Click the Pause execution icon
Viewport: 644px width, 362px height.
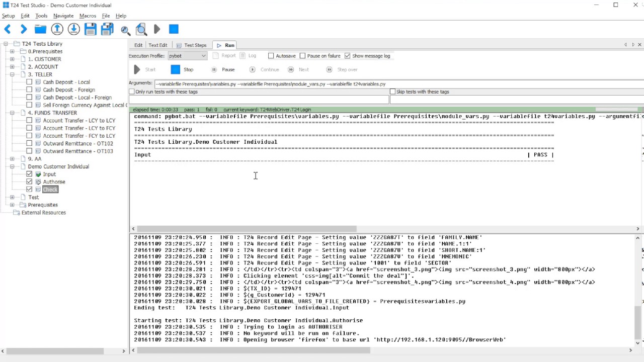(x=214, y=70)
